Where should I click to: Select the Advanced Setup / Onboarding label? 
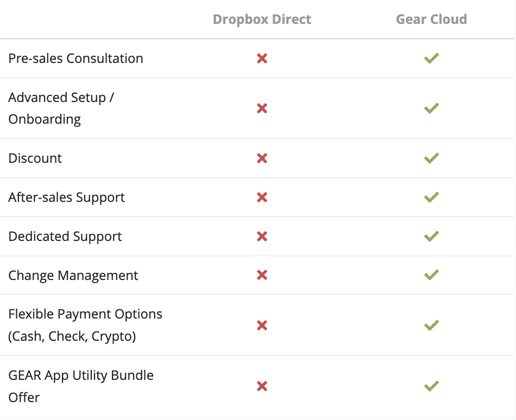tap(61, 109)
